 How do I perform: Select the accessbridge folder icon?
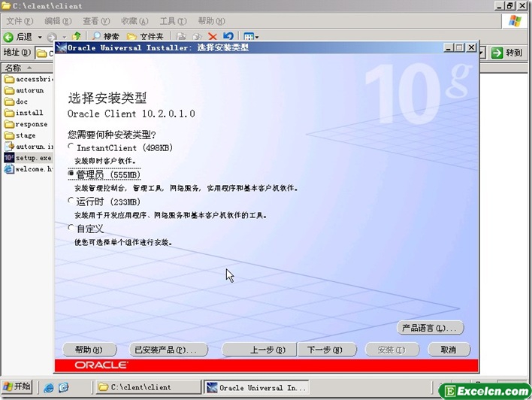coord(9,79)
